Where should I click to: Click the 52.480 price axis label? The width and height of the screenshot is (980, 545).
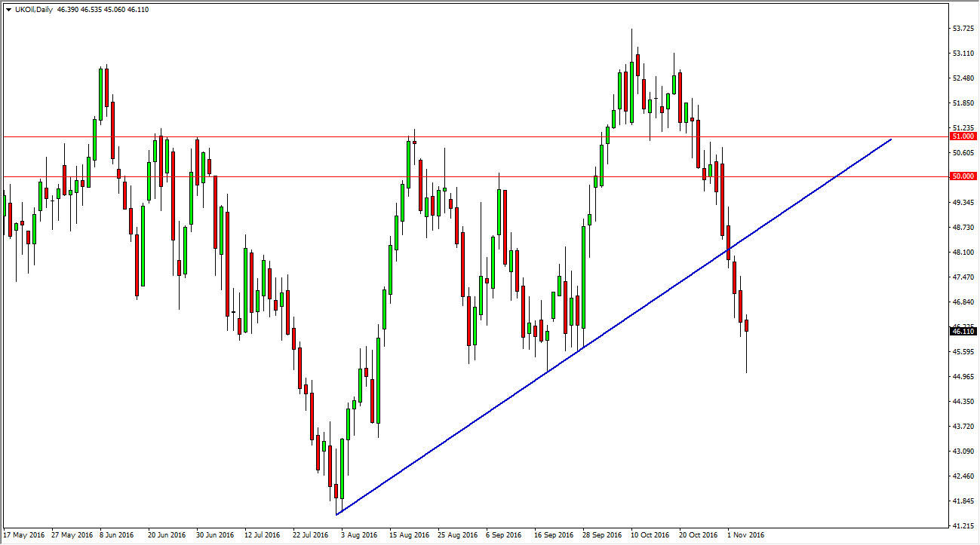point(965,78)
